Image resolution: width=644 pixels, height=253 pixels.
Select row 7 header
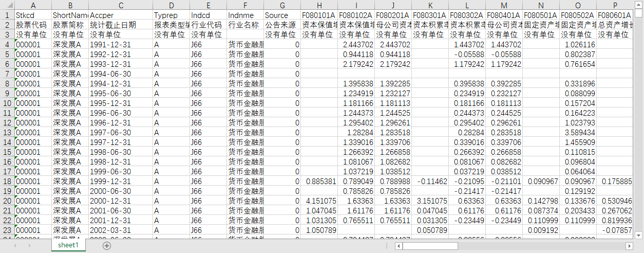pos(7,74)
